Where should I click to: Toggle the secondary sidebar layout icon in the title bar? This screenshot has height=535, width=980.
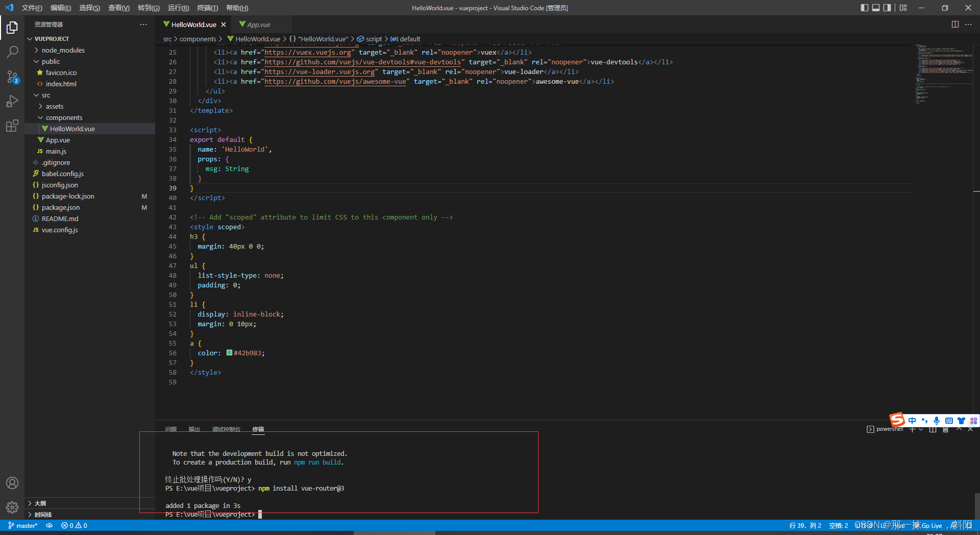coord(887,8)
